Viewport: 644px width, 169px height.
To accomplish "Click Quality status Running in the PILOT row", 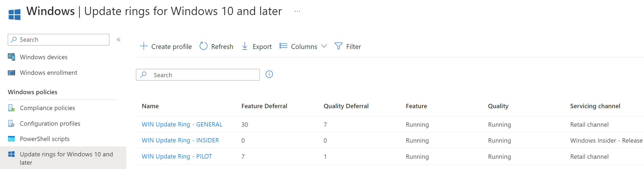I will pyautogui.click(x=499, y=157).
